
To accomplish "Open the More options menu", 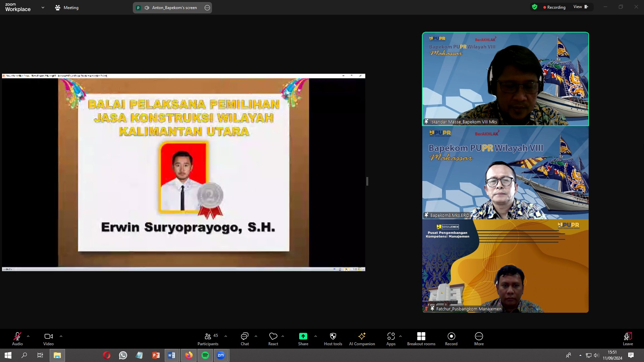I will tap(479, 339).
